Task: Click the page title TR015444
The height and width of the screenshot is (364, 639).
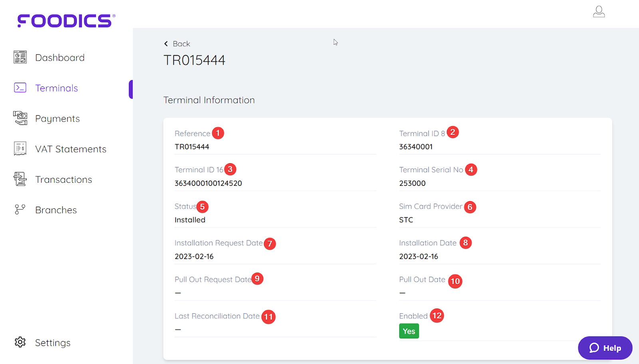Action: point(194,60)
